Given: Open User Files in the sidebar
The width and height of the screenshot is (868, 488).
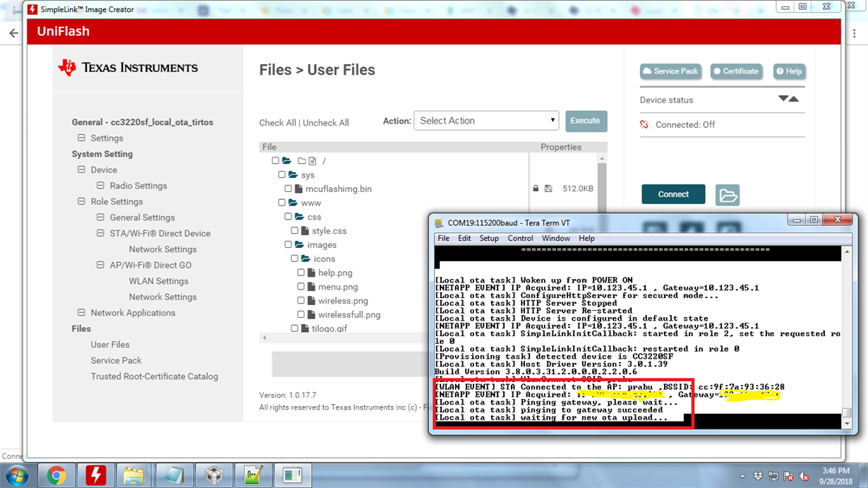Looking at the screenshot, I should (x=110, y=345).
